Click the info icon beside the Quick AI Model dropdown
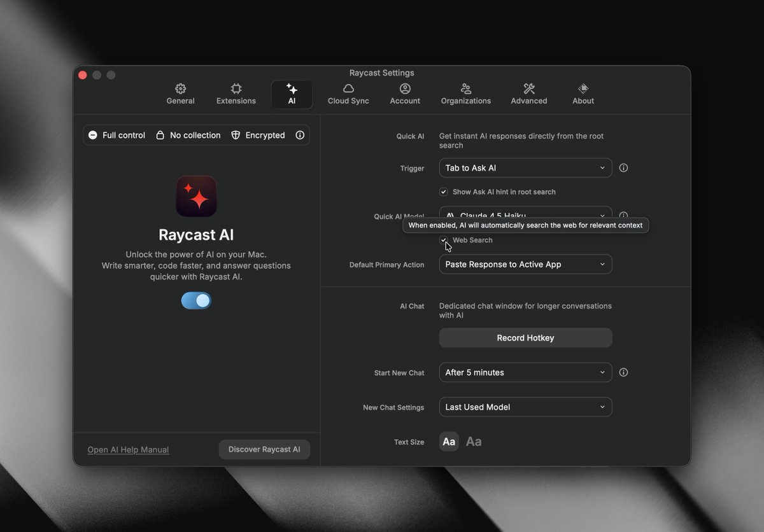 [x=624, y=215]
